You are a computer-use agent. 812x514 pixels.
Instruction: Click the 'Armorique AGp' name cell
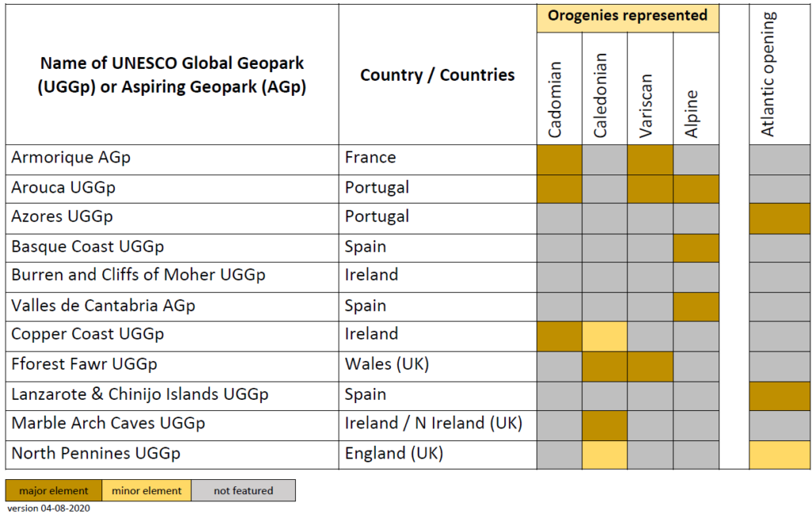(x=172, y=159)
